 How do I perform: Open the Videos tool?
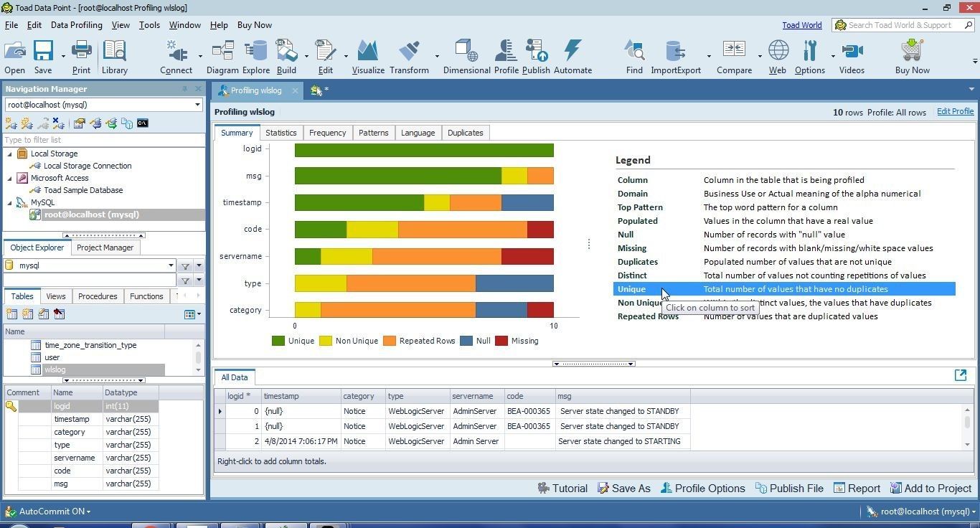coord(852,57)
